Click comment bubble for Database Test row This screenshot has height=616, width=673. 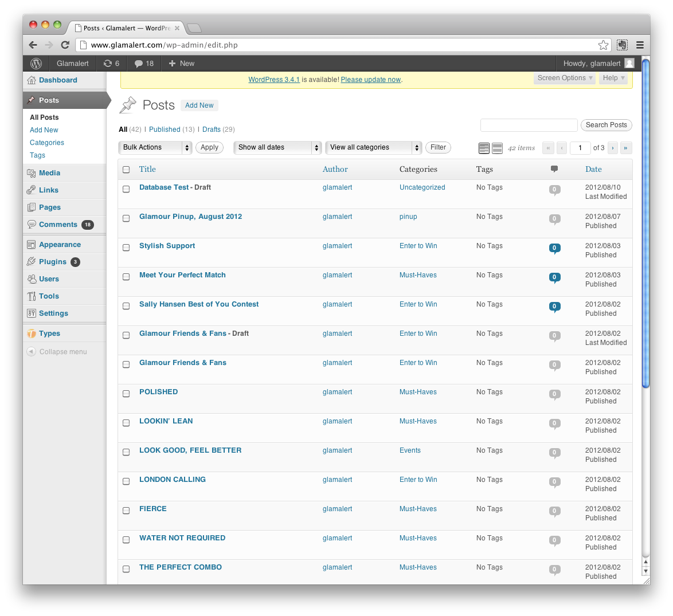tap(554, 190)
